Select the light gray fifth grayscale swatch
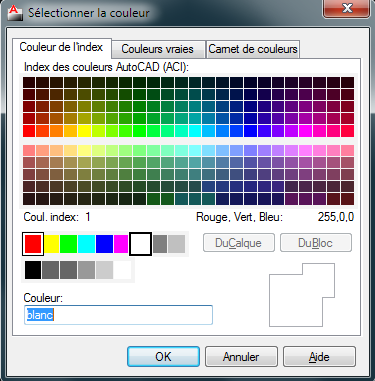This screenshot has height=381, width=375. 104,270
